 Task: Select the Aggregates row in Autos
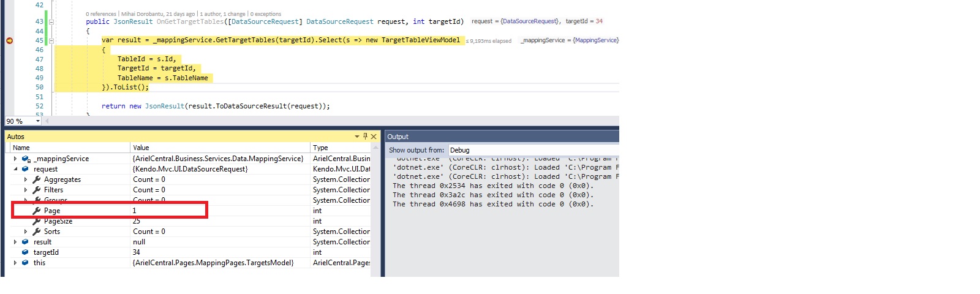pos(190,179)
